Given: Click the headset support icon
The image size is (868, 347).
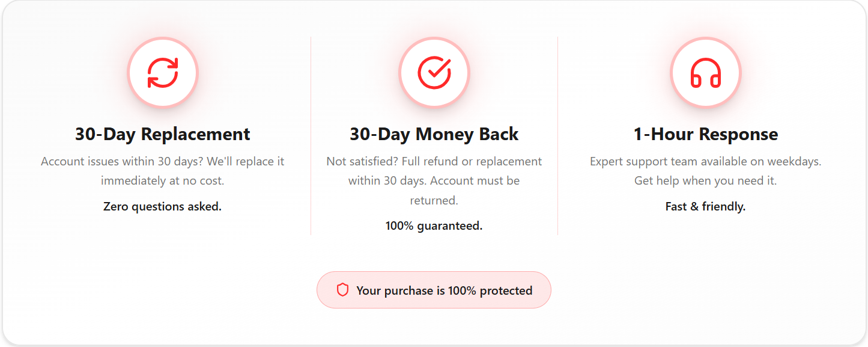Looking at the screenshot, I should [706, 73].
